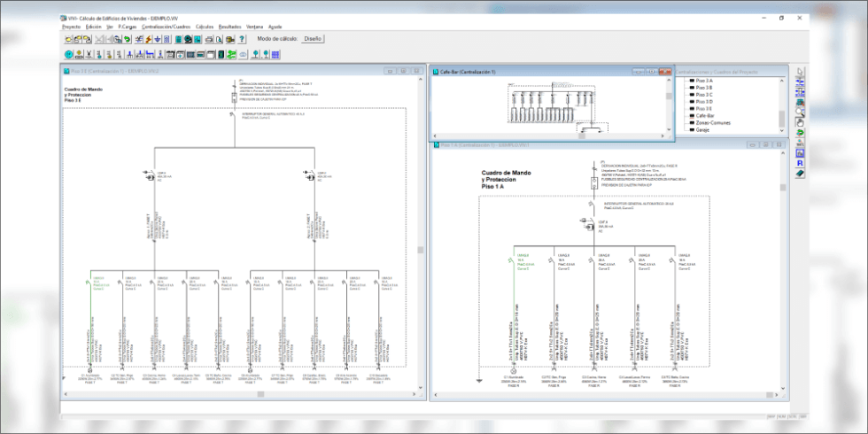Viewport: 868px width, 434px height.
Task: Select Cafe-Bar in the project tree
Action: tap(705, 115)
